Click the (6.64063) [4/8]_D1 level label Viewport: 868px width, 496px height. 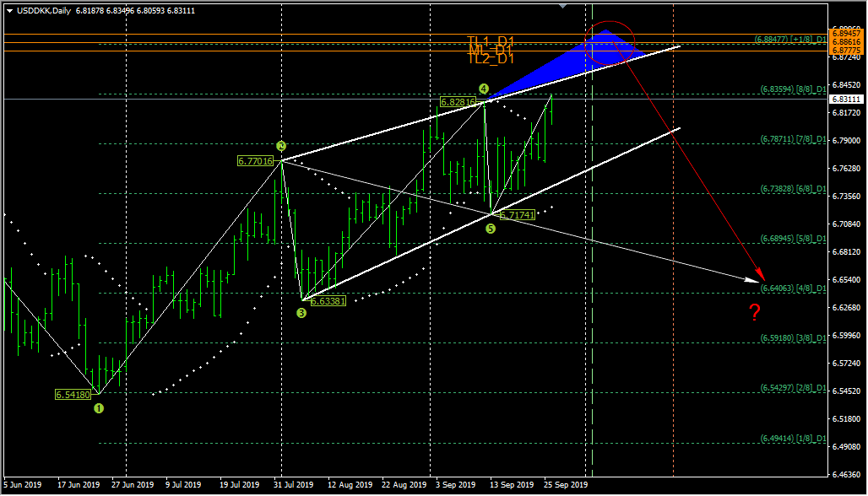point(793,288)
